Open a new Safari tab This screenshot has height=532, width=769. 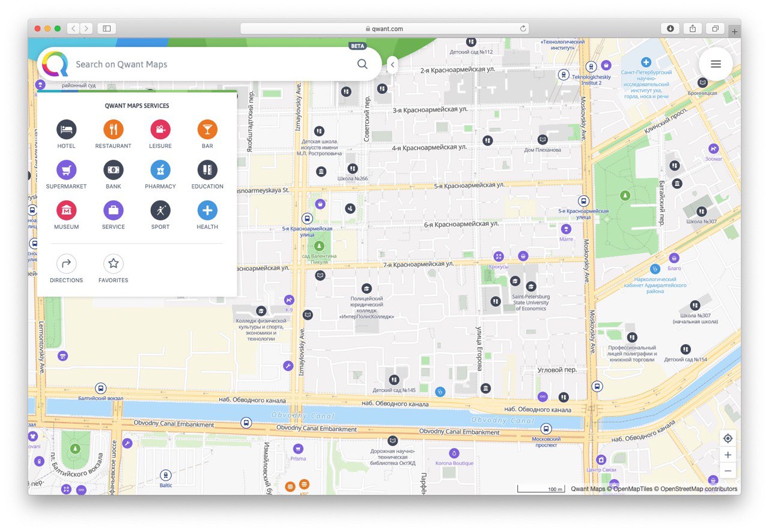click(734, 32)
